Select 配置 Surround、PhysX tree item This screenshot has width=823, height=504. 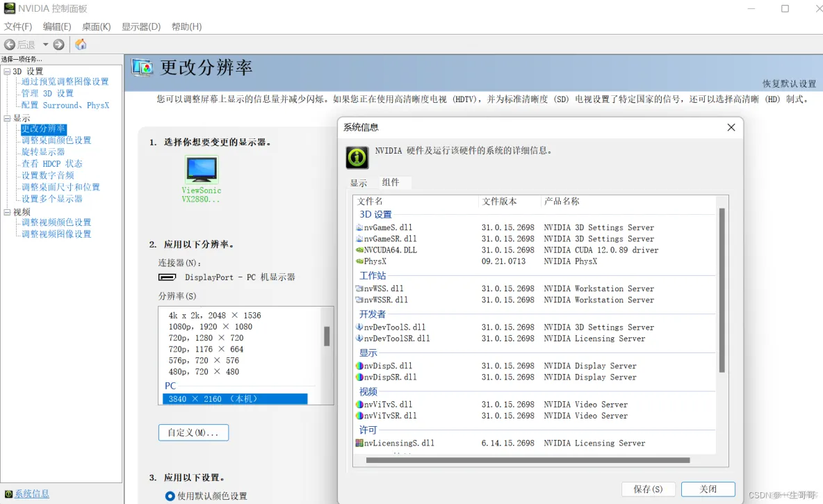[x=65, y=105]
